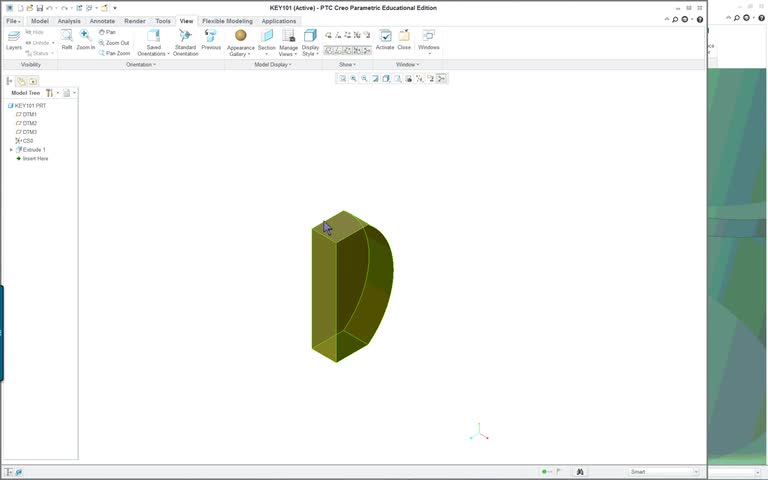Viewport: 768px width, 480px height.
Task: Return to Previous view orientation
Action: click(211, 40)
